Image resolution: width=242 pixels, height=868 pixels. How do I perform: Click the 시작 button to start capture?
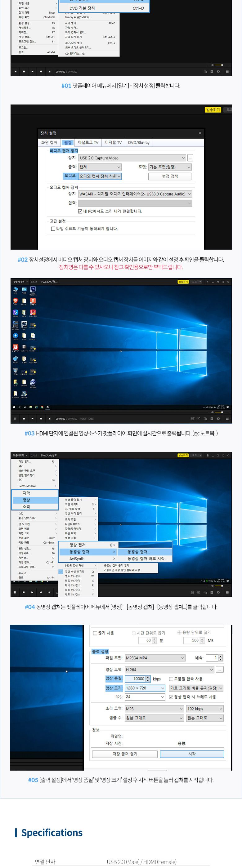coord(192,754)
